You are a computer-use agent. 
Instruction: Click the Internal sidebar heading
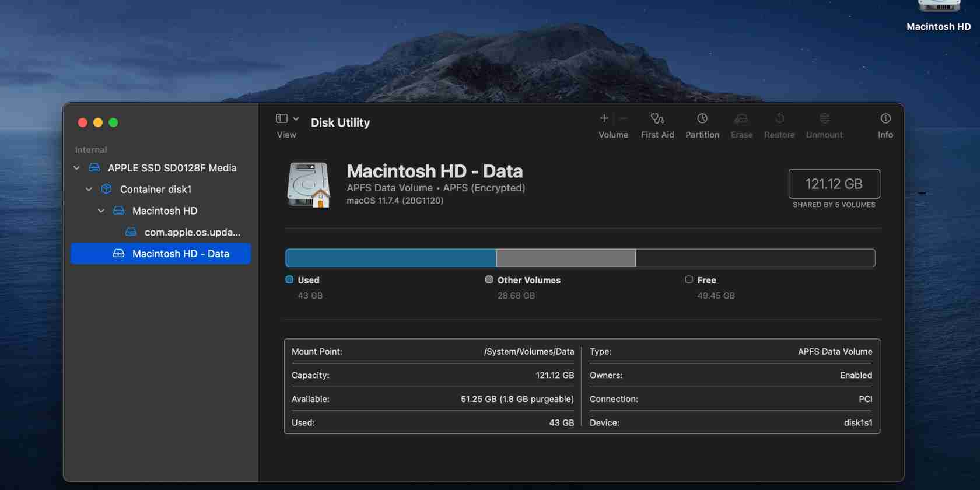[x=91, y=150]
